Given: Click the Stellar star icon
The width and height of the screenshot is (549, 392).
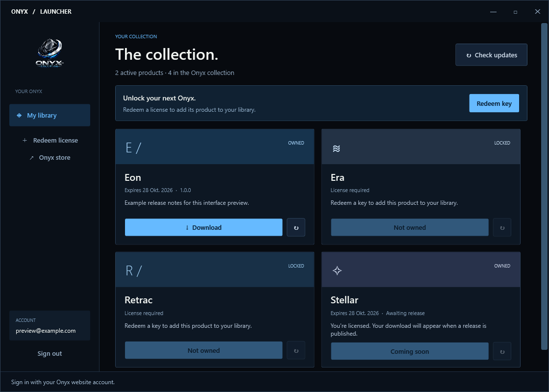Looking at the screenshot, I should click(x=337, y=270).
